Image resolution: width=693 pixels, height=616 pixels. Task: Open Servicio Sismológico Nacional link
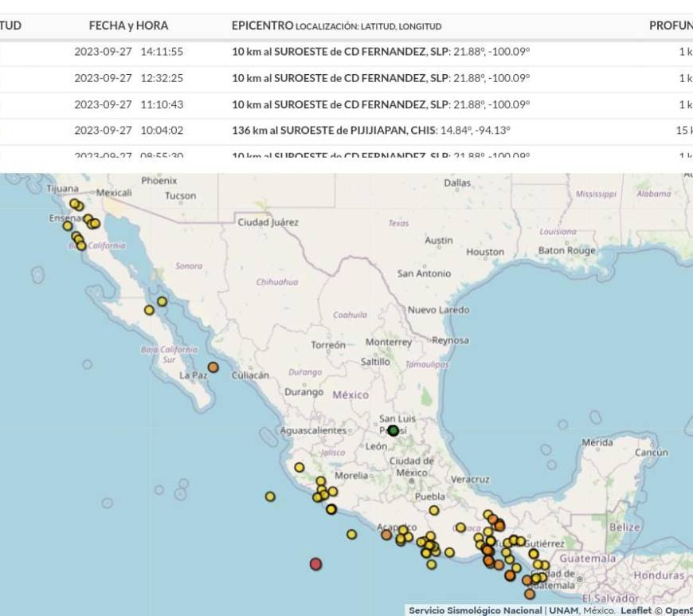tap(475, 610)
